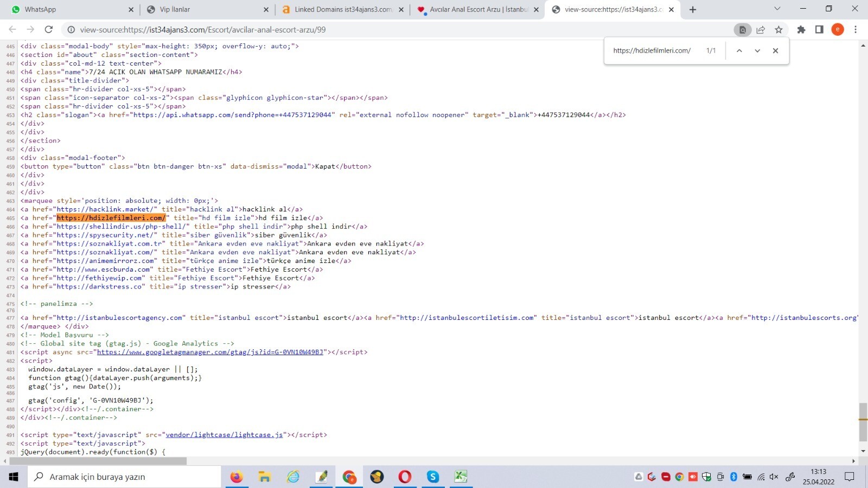Bookmark this page with the star icon
The image size is (868, 488).
click(x=778, y=30)
